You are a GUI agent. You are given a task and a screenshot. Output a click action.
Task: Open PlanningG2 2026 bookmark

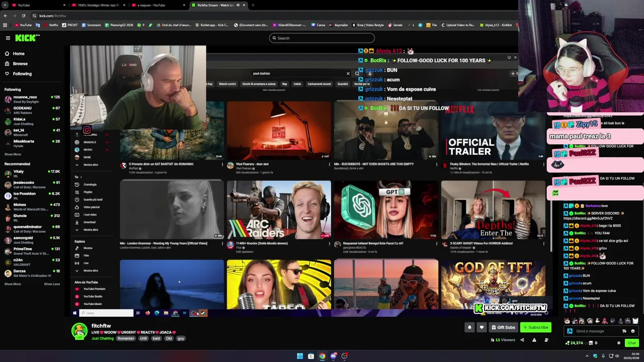point(118,25)
